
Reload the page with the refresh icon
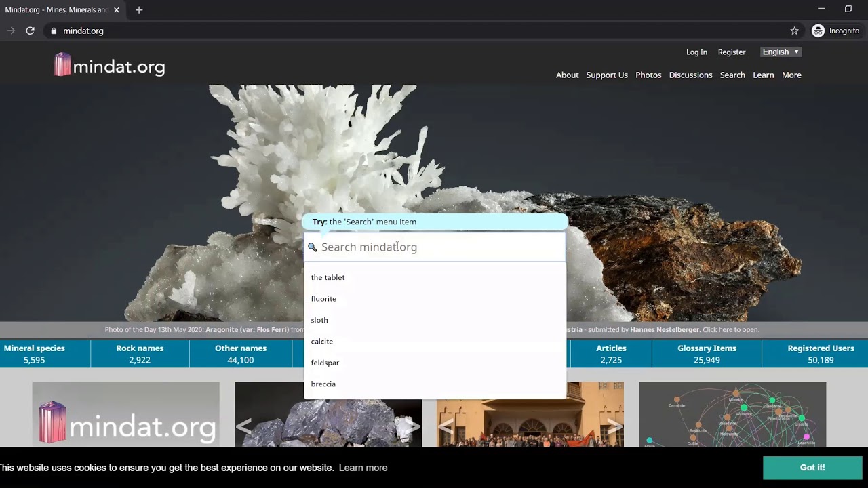click(x=30, y=30)
